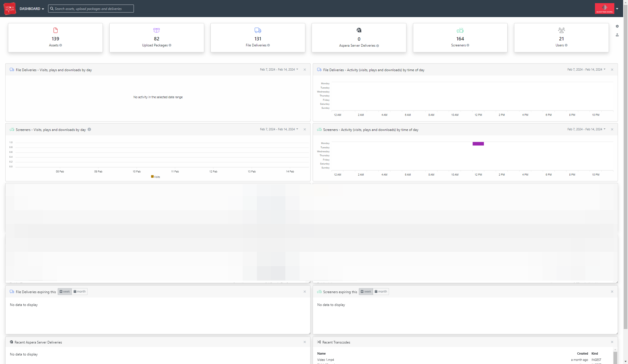The image size is (628, 364).
Task: Close the Recent Transcodes widget
Action: coord(612,342)
